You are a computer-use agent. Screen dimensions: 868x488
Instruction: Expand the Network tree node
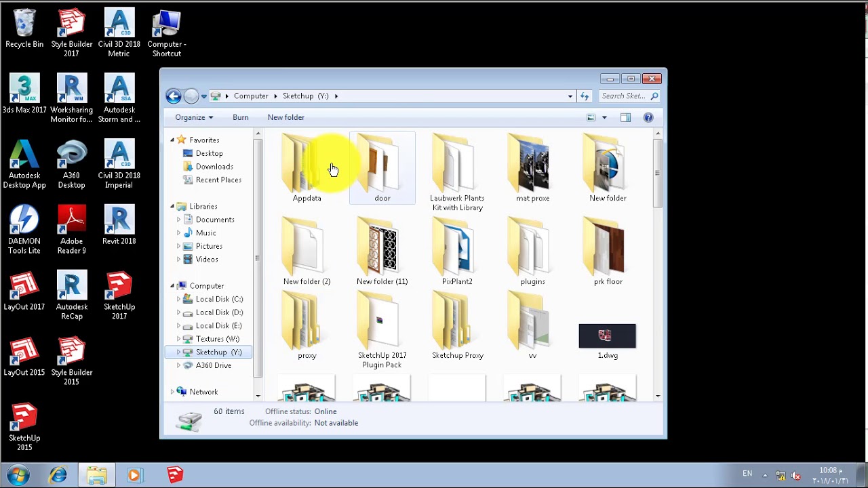(172, 392)
